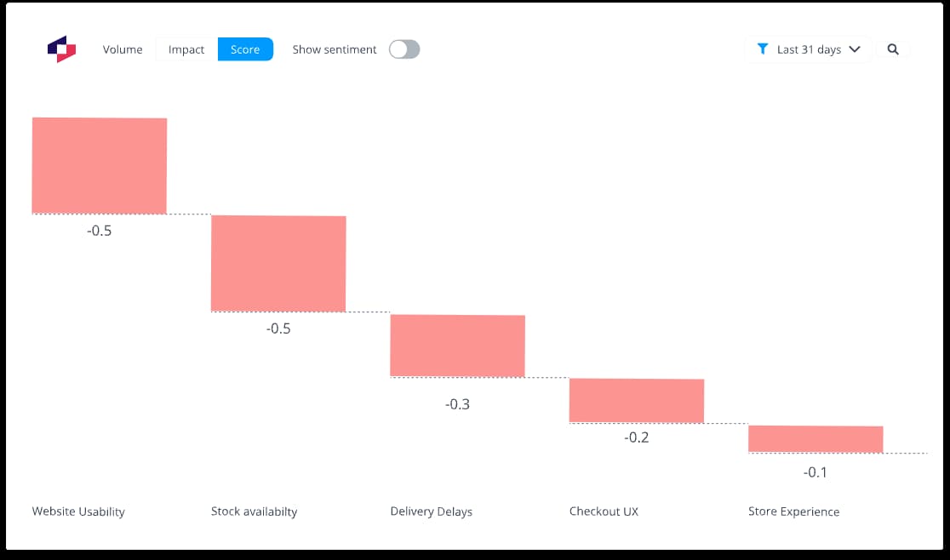Viewport: 950px width, 560px height.
Task: Click the Website Usability label
Action: 78,511
